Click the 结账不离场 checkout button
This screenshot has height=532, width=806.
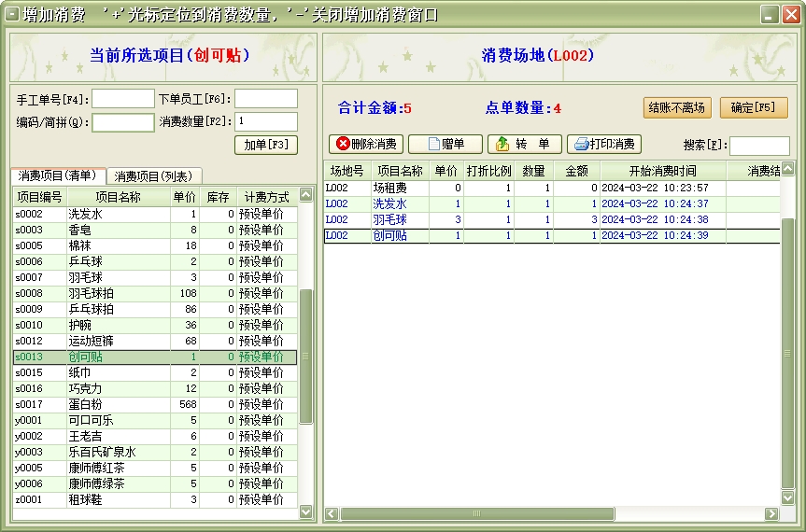pyautogui.click(x=676, y=107)
